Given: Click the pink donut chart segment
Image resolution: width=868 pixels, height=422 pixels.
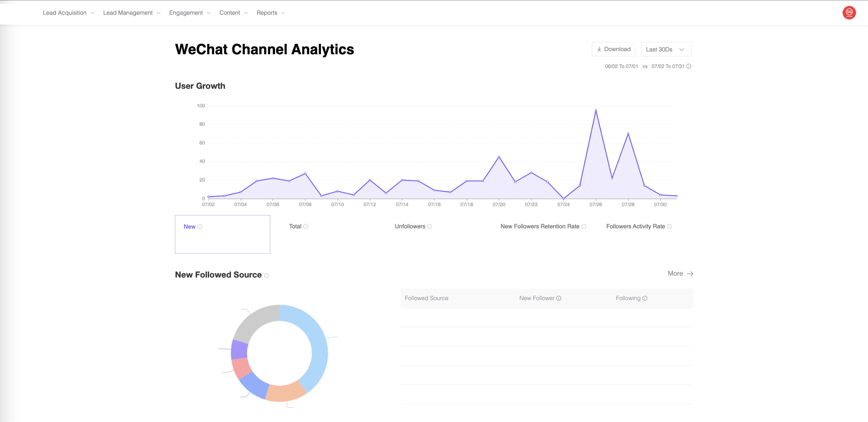Looking at the screenshot, I should 241,367.
